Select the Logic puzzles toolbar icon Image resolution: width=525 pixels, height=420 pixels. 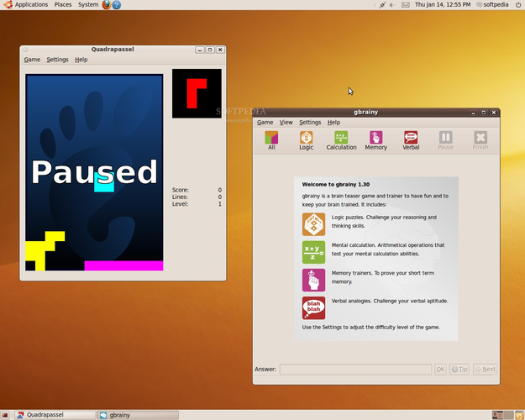point(306,140)
